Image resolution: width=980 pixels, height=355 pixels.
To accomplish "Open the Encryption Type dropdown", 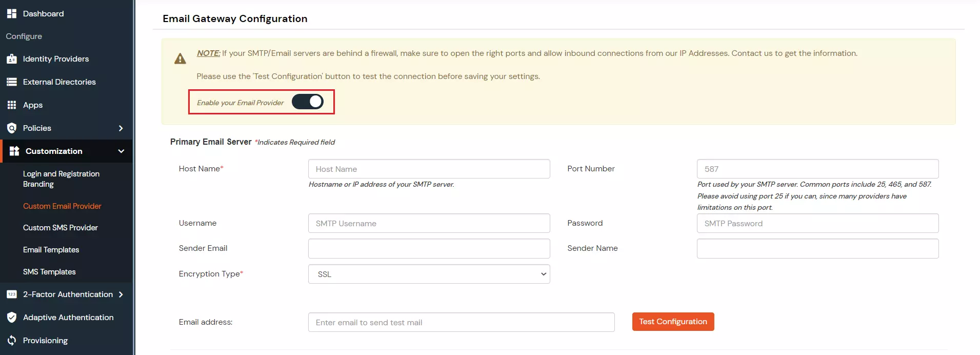I will pyautogui.click(x=429, y=274).
